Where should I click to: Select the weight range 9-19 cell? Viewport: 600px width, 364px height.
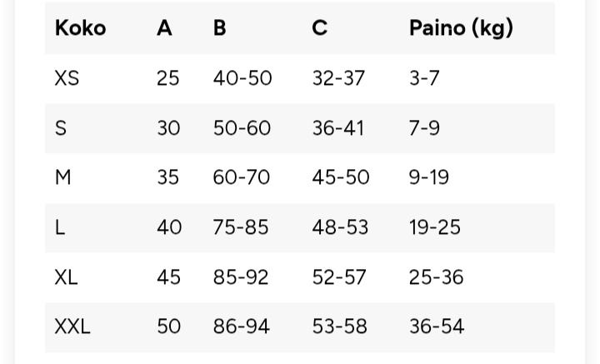pos(428,177)
